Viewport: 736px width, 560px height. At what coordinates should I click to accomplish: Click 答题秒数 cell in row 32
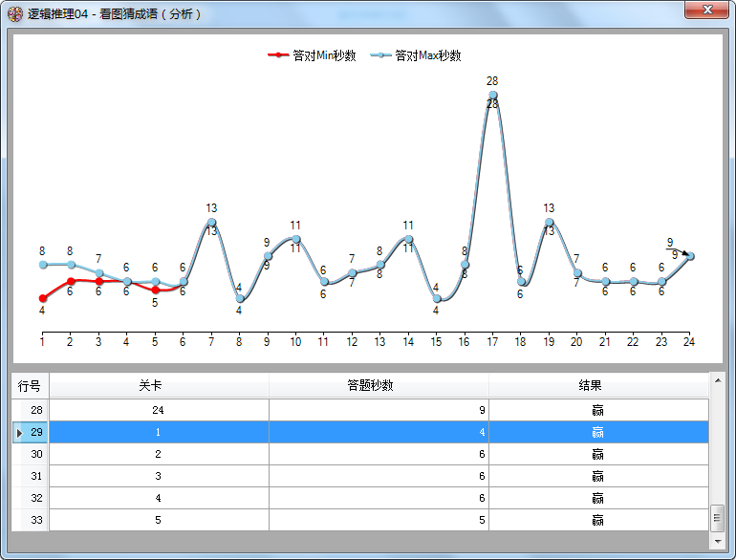click(379, 498)
